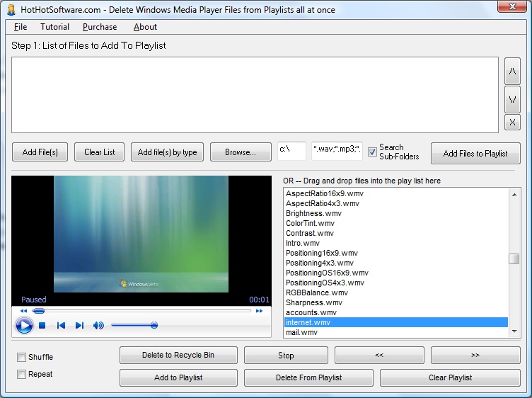Enable the Shuffle checkbox
The width and height of the screenshot is (532, 398).
click(x=21, y=357)
